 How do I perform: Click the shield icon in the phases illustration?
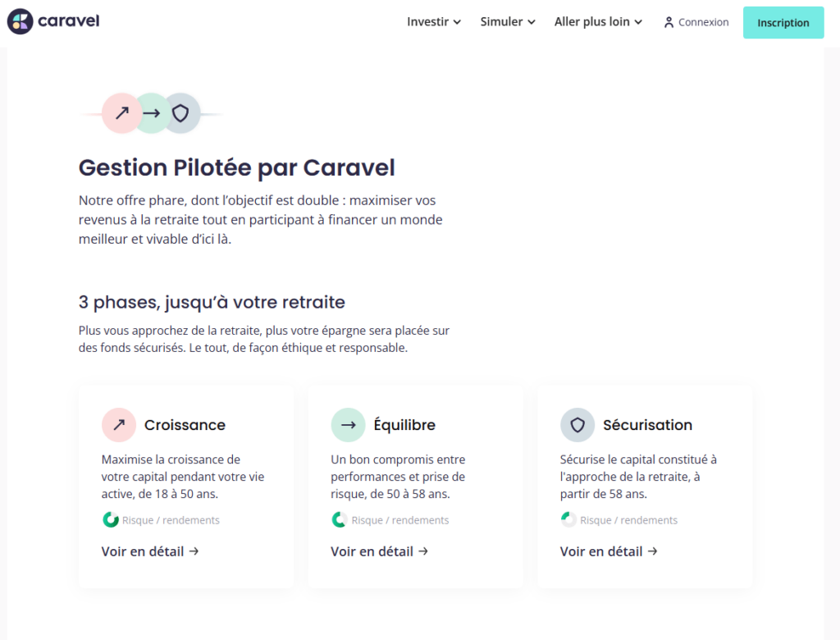coord(180,113)
